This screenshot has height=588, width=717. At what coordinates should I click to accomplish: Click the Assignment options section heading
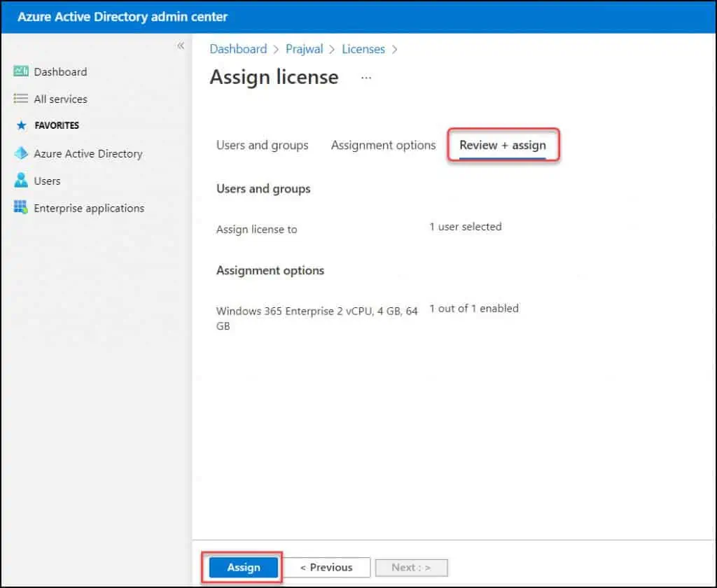[270, 271]
